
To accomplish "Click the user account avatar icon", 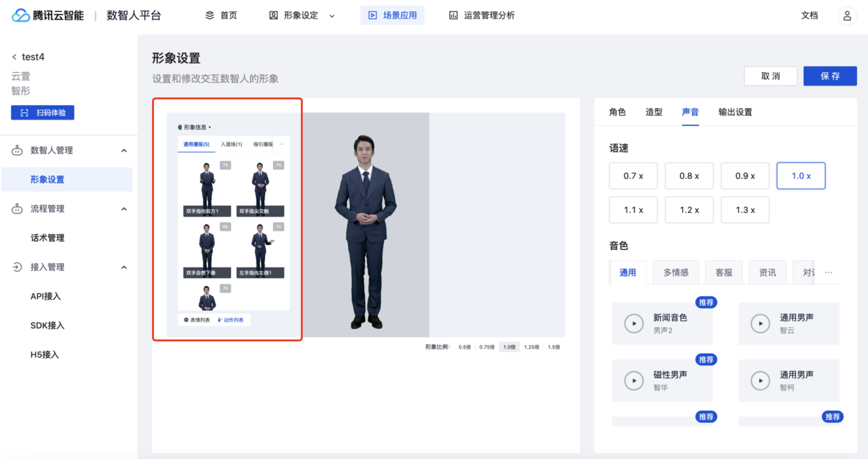I will [x=847, y=15].
